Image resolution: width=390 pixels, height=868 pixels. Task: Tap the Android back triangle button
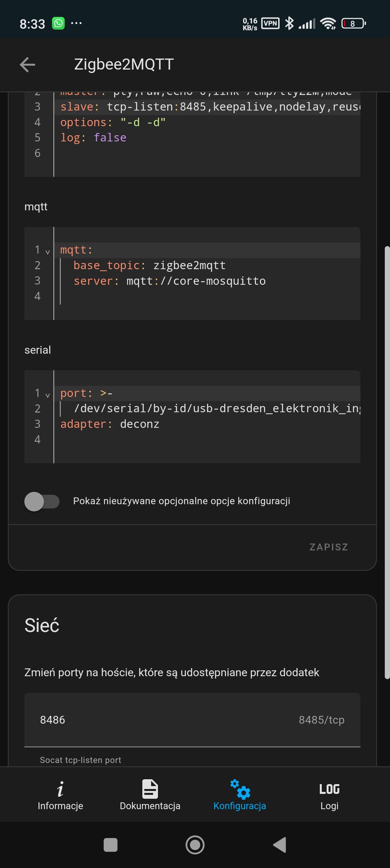click(279, 845)
